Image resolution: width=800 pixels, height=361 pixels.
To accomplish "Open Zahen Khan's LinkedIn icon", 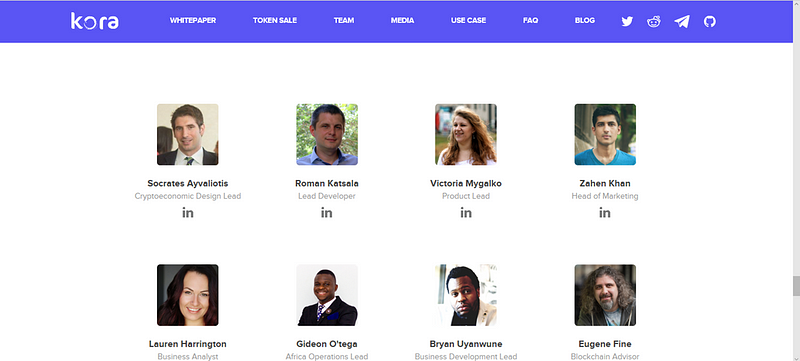I will click(x=605, y=213).
